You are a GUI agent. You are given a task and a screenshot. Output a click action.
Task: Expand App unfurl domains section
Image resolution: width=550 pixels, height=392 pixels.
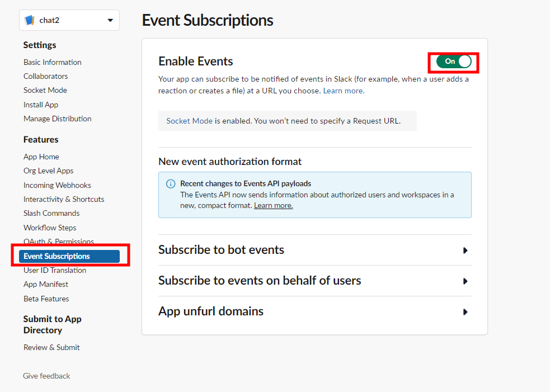pyautogui.click(x=314, y=311)
